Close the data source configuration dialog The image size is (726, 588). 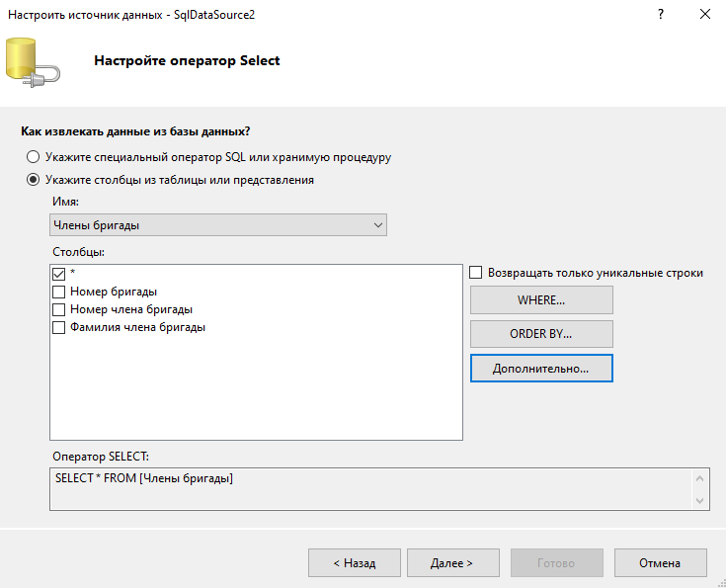point(704,15)
